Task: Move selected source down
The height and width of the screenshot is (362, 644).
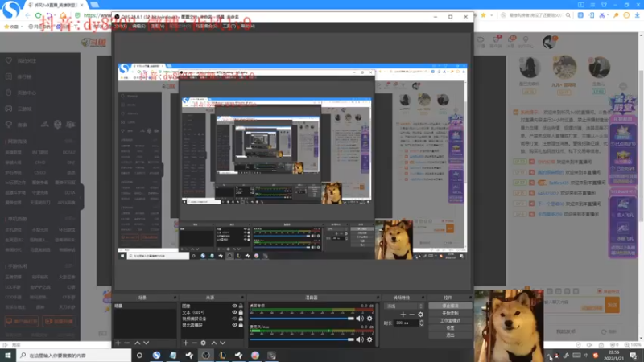Action: click(223, 343)
